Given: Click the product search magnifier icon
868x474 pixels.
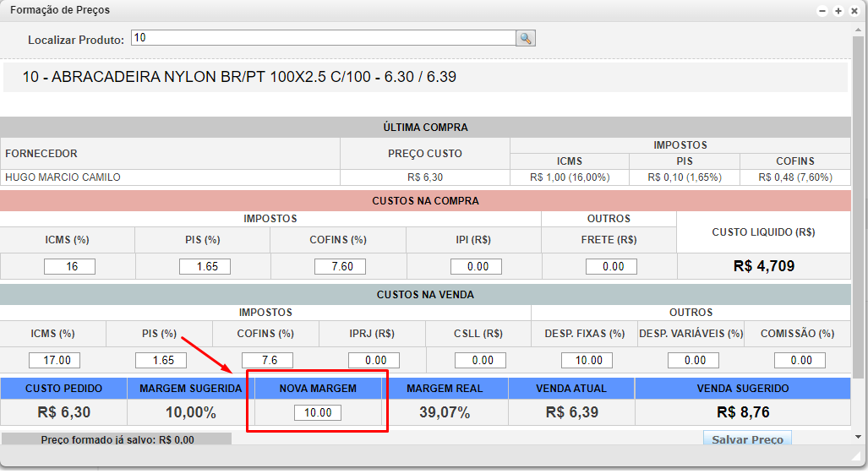Looking at the screenshot, I should 526,38.
